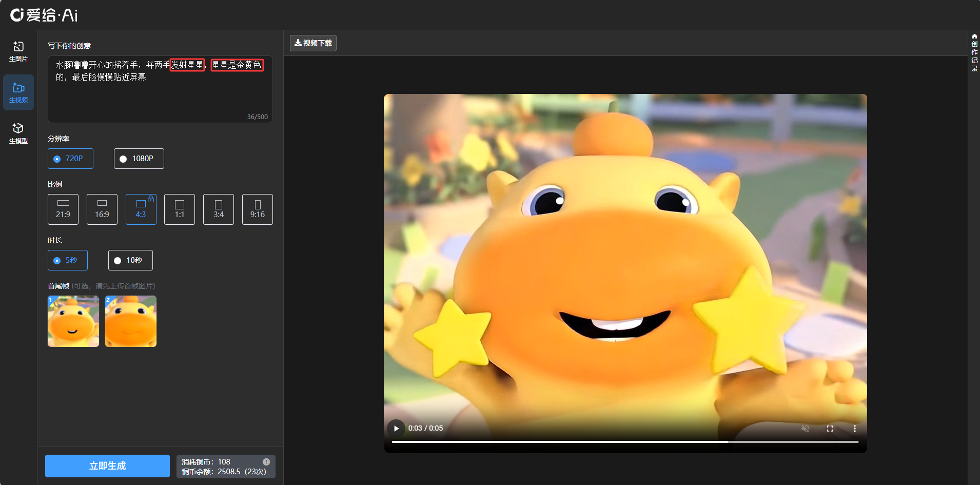Click the 立即生成 generate button

[107, 466]
